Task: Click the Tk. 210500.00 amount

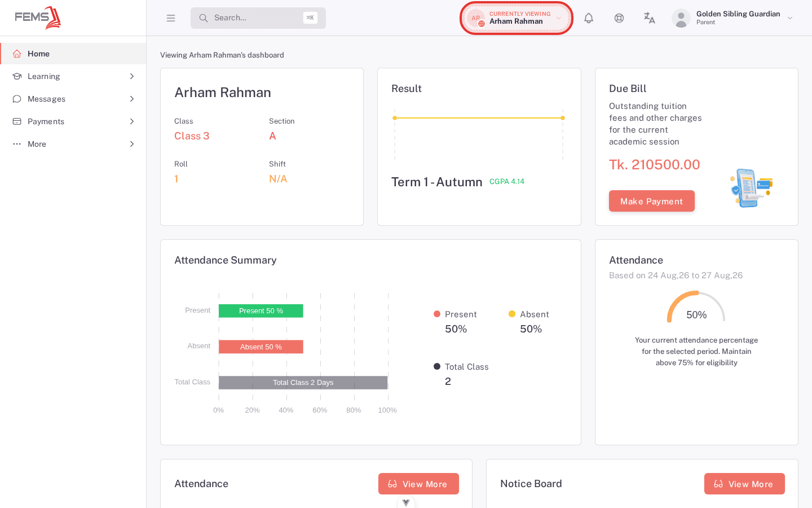Action: tap(655, 164)
